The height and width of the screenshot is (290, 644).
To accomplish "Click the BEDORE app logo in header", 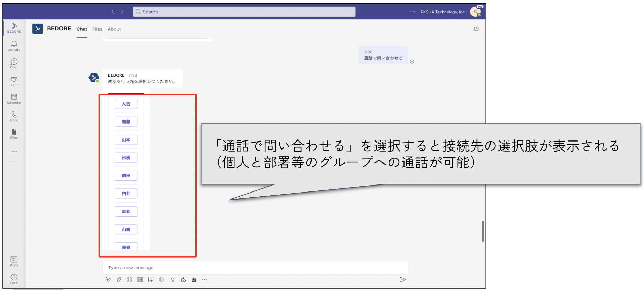I will point(37,29).
